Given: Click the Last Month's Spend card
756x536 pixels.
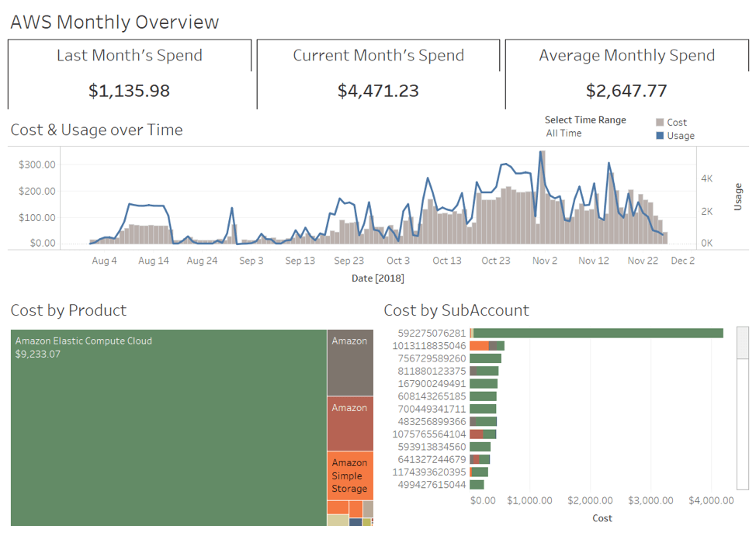Looking at the screenshot, I should tap(130, 74).
